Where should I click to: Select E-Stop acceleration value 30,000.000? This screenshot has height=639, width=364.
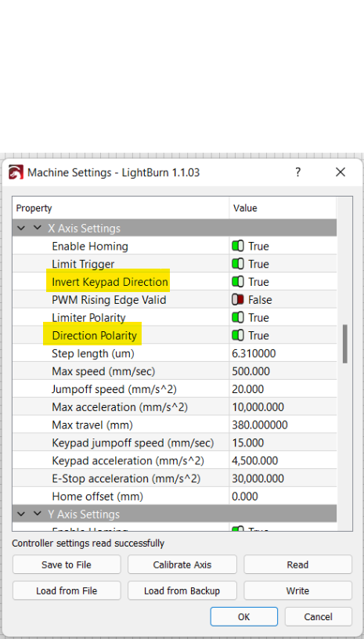[x=258, y=478]
